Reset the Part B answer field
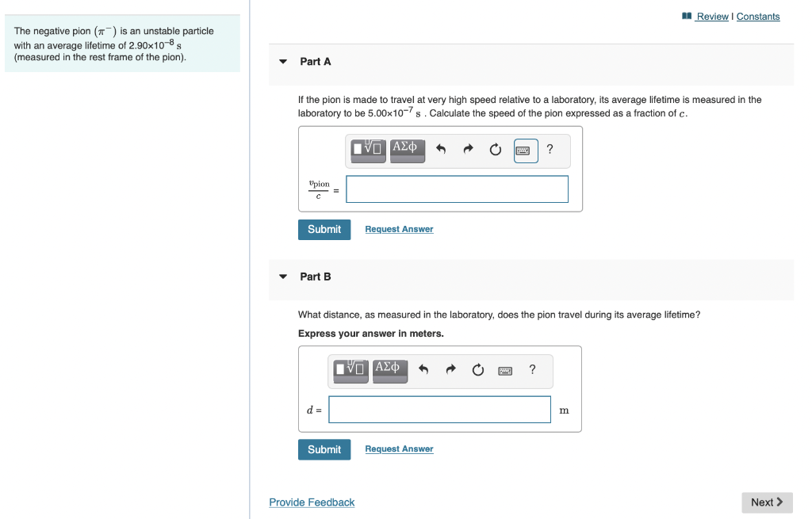This screenshot has height=519, width=812. tap(477, 369)
